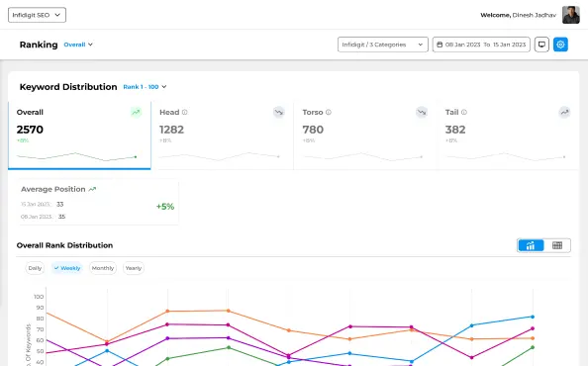Select the Monthly interval chip
This screenshot has width=588, height=366.
(x=103, y=268)
